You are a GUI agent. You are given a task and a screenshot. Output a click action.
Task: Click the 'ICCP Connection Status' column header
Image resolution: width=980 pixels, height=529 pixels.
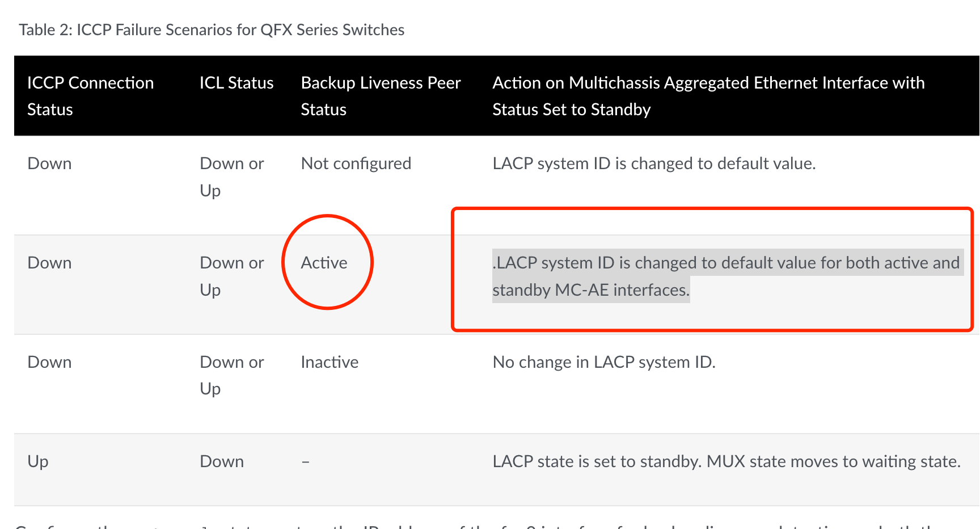[91, 96]
